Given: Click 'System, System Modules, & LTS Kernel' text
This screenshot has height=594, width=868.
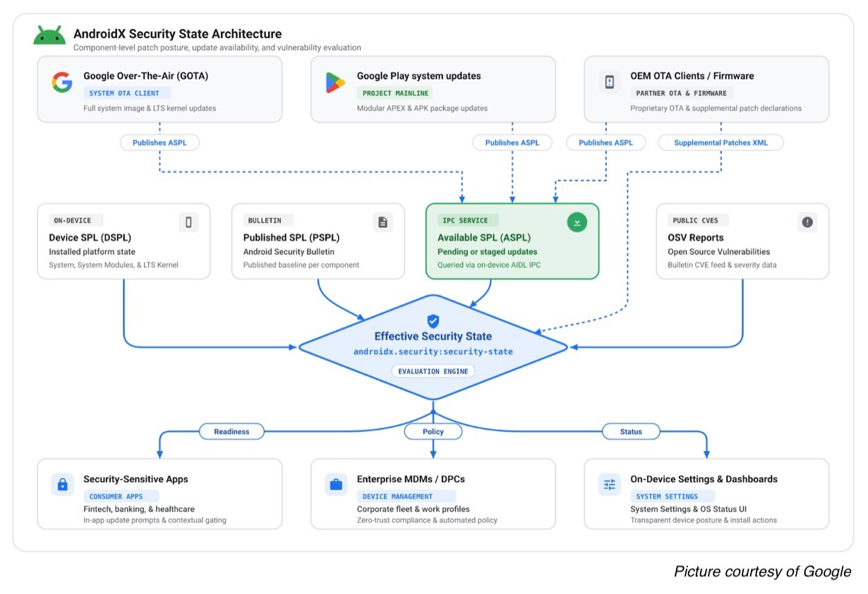Looking at the screenshot, I should pyautogui.click(x=114, y=265).
